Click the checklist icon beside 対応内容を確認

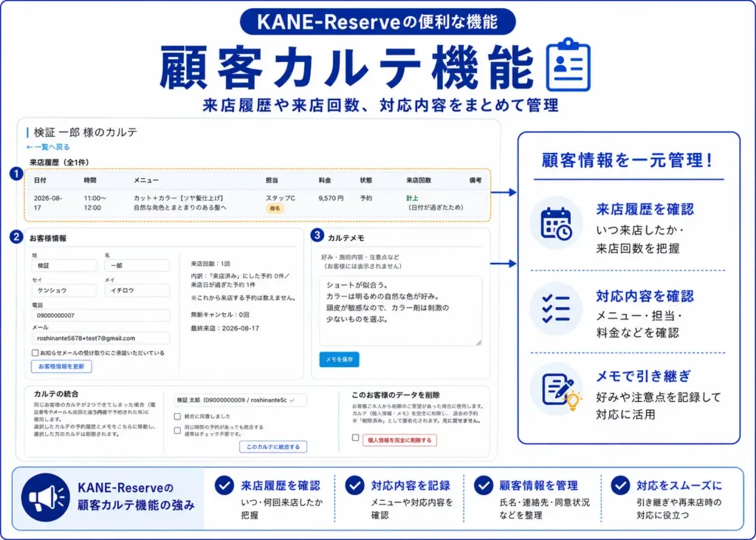[x=555, y=309]
